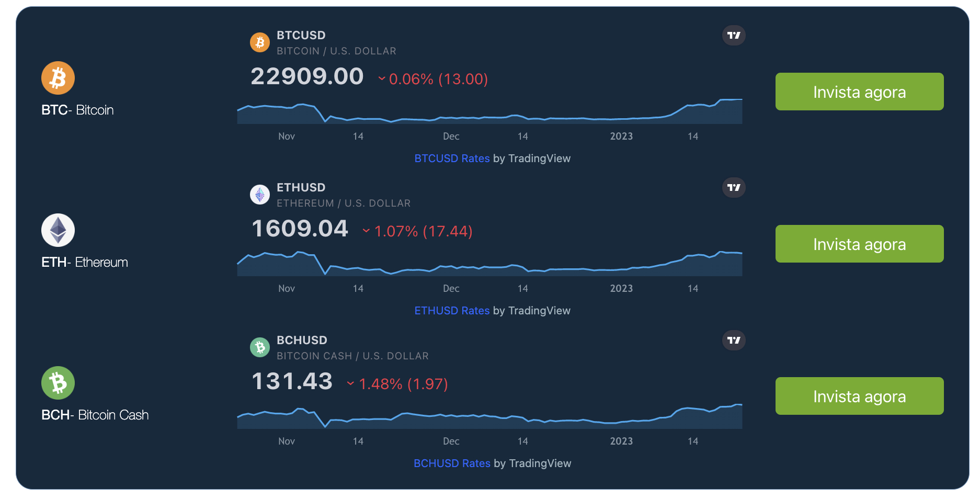Click the Bitcoin price mini chart
This screenshot has height=499, width=980.
(x=489, y=111)
